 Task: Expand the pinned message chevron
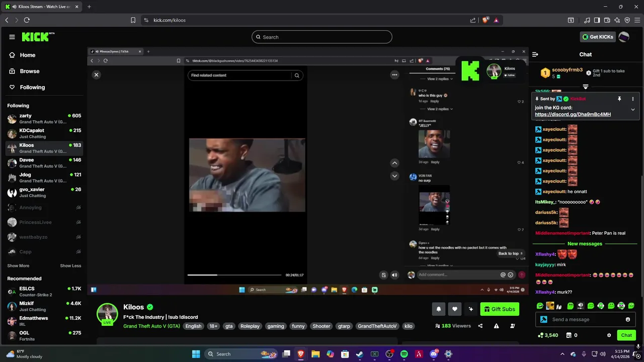[633, 110]
